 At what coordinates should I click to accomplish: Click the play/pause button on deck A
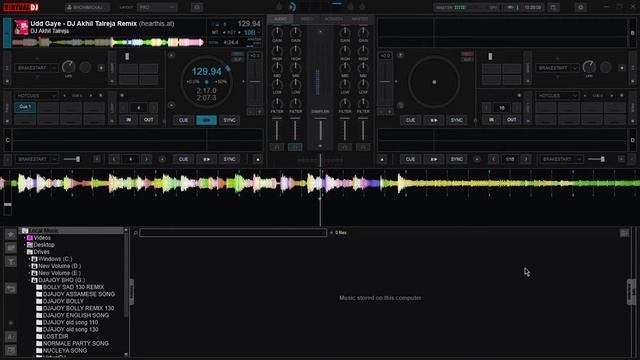coord(207,120)
